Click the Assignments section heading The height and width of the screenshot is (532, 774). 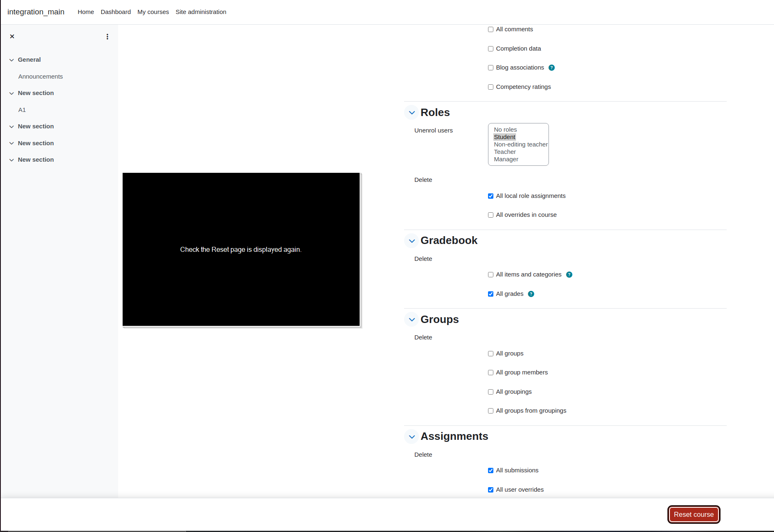pyautogui.click(x=454, y=437)
